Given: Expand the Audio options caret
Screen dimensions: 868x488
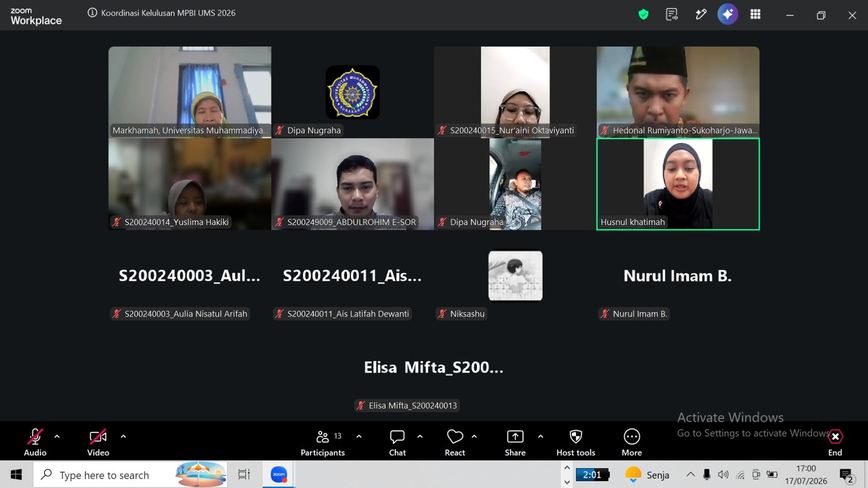Looking at the screenshot, I should [57, 436].
